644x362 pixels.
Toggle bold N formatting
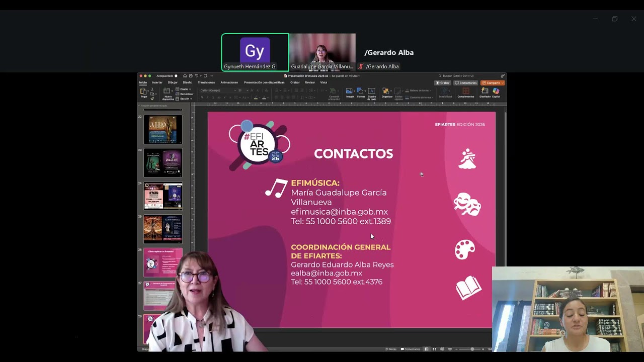(x=202, y=98)
